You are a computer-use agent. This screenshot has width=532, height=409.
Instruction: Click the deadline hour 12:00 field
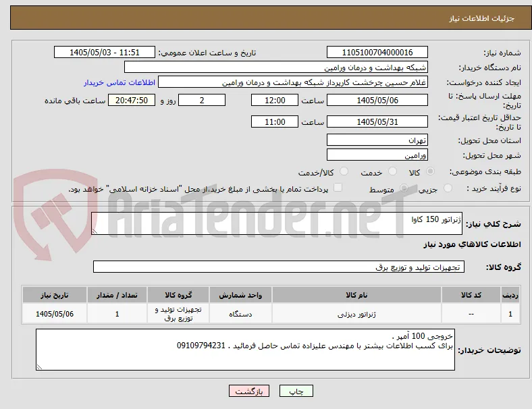point(275,100)
